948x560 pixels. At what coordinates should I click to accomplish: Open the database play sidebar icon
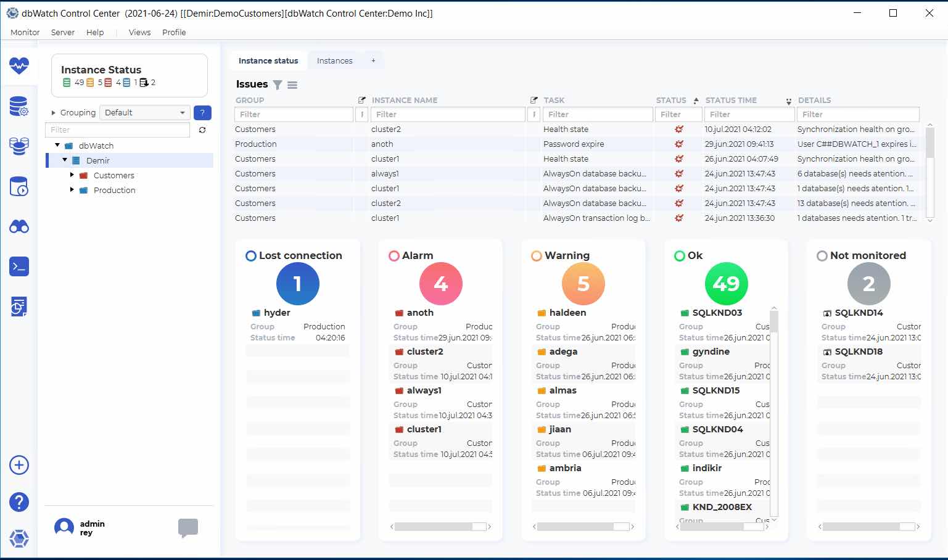19,186
